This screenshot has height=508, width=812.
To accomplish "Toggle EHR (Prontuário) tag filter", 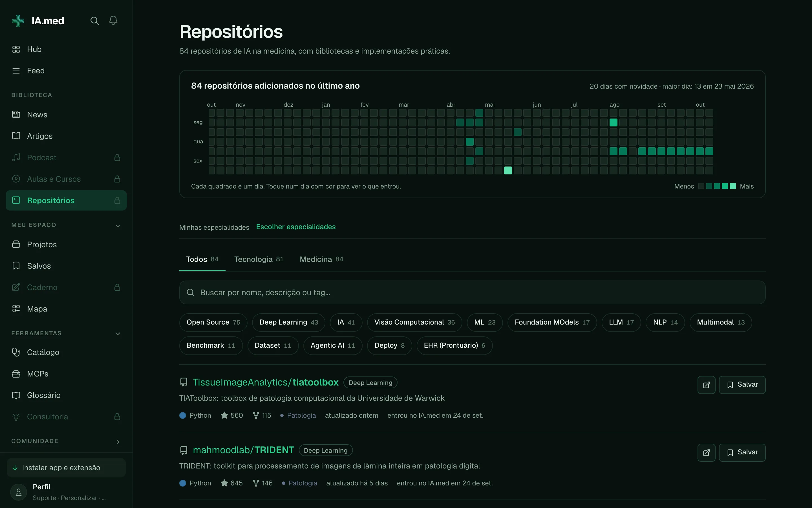I will click(454, 346).
